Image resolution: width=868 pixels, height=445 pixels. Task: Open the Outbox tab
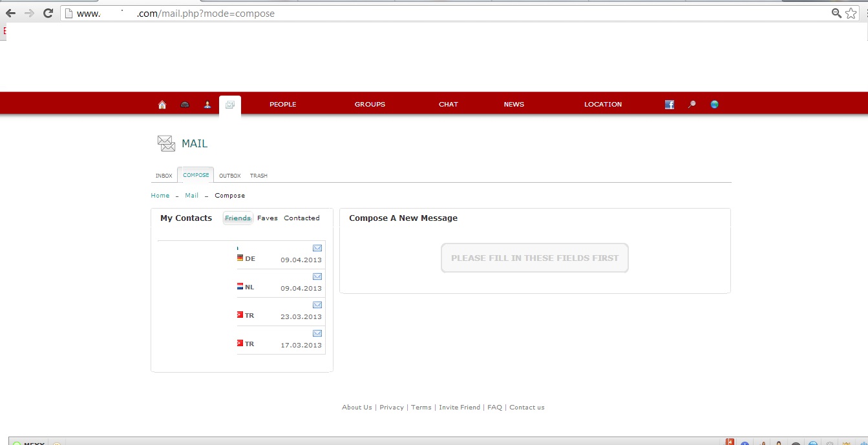click(229, 176)
